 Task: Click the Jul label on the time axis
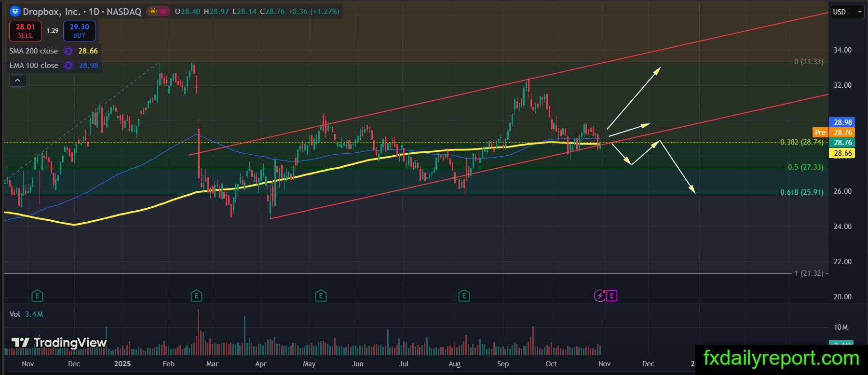pos(404,364)
